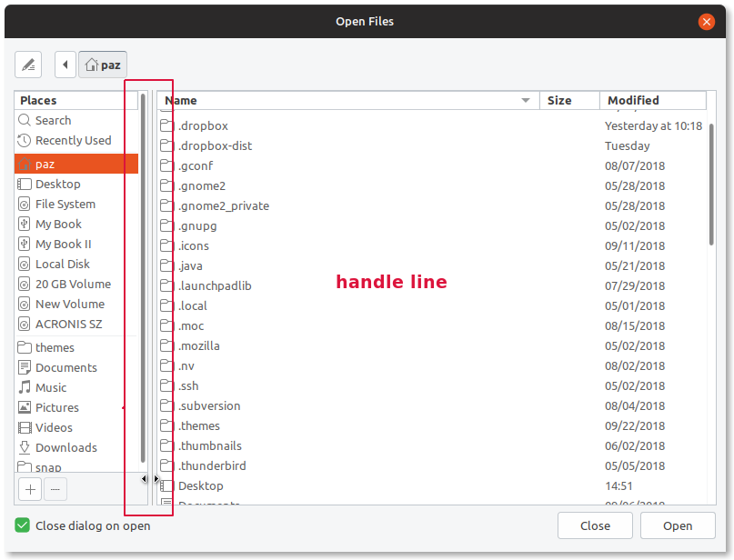Select Desktop folder in file list
734x560 pixels.
click(x=431, y=486)
